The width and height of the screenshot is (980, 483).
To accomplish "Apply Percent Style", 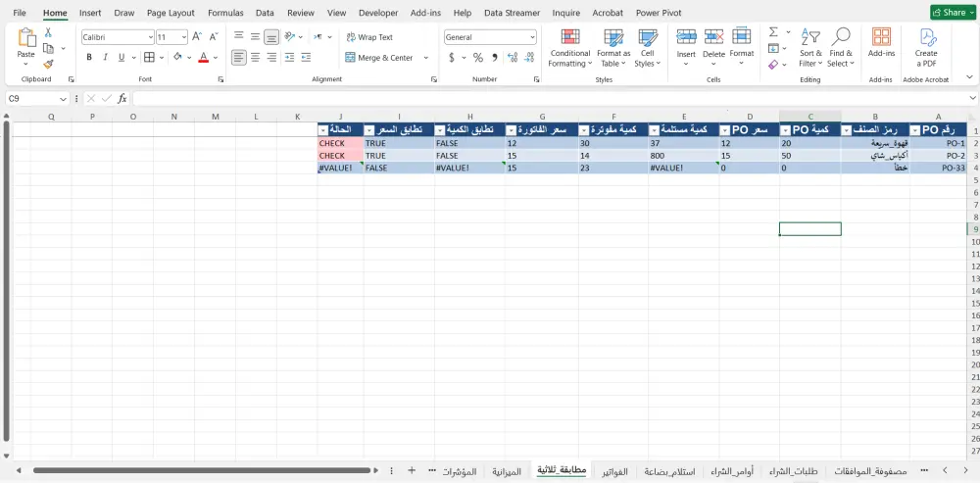I will (478, 58).
